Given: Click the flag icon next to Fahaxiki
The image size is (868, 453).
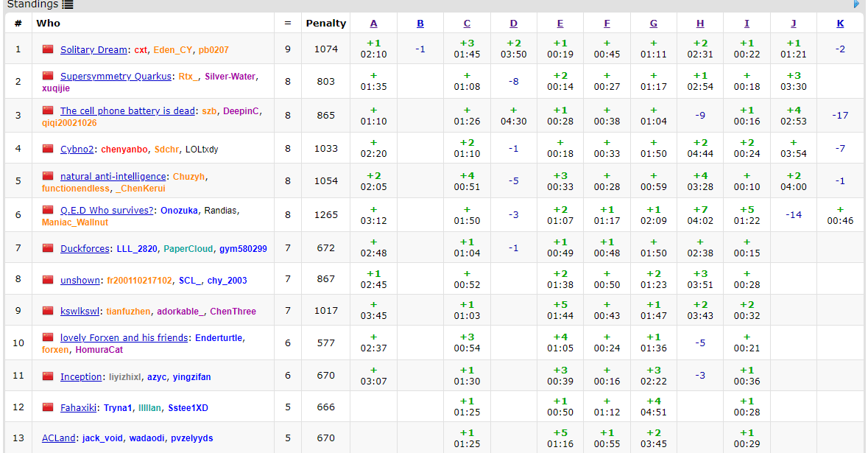Looking at the screenshot, I should 48,407.
